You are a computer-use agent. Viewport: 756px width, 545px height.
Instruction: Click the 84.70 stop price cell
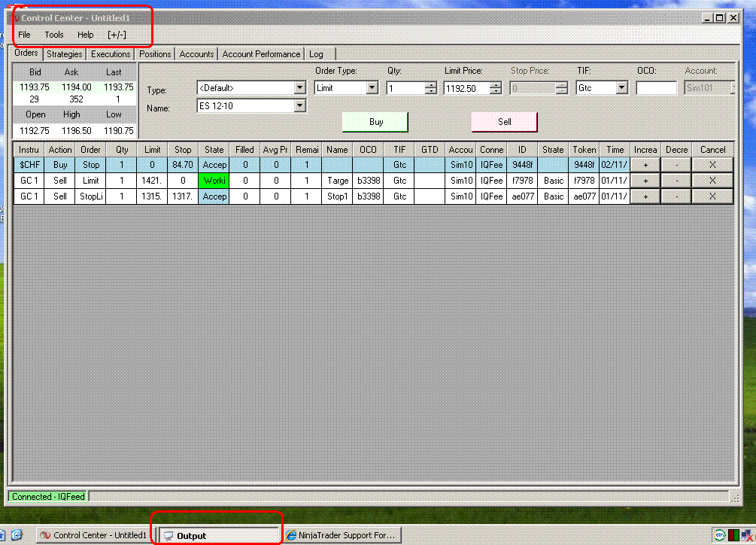click(x=183, y=165)
